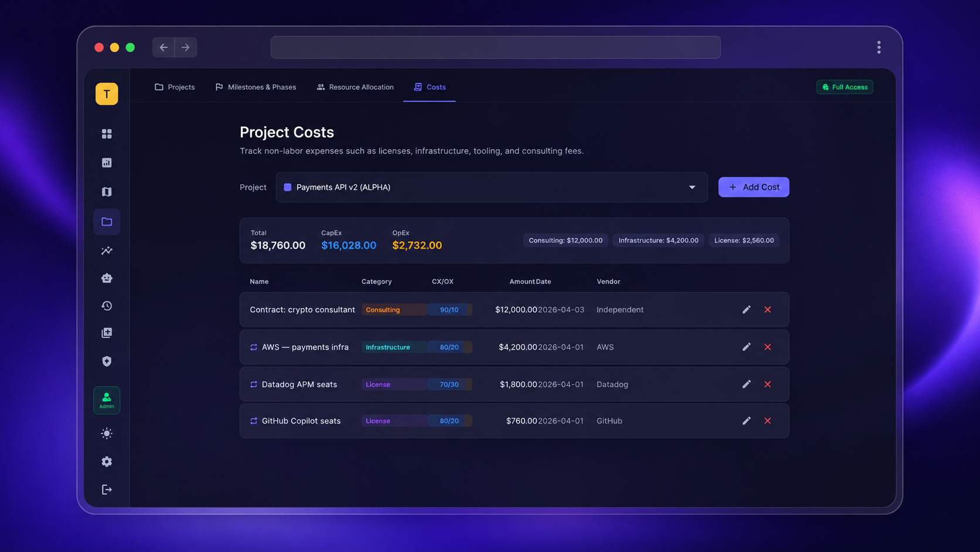Screen dimensions: 980x552
Task: Click the Infrastructure category tag
Action: click(393, 347)
